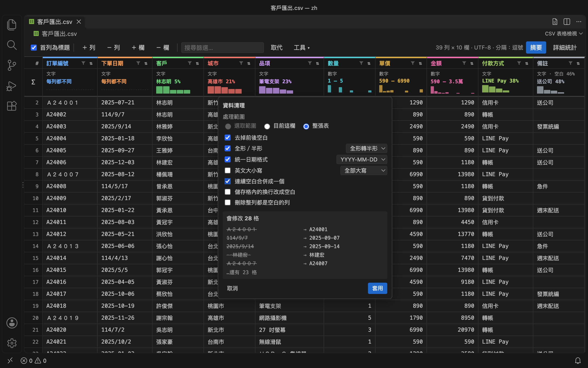Open Source Control icon in activity bar
The height and width of the screenshot is (368, 588).
click(x=12, y=65)
